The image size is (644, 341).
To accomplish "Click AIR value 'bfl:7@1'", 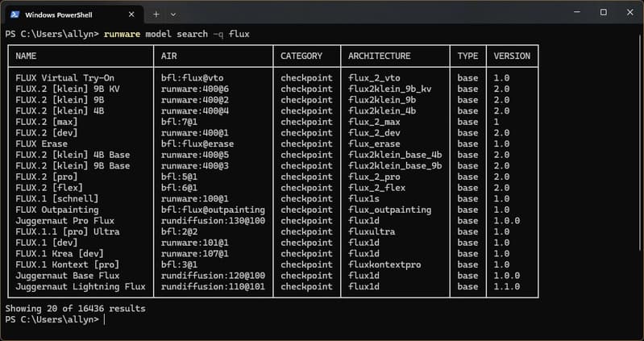I will (179, 122).
